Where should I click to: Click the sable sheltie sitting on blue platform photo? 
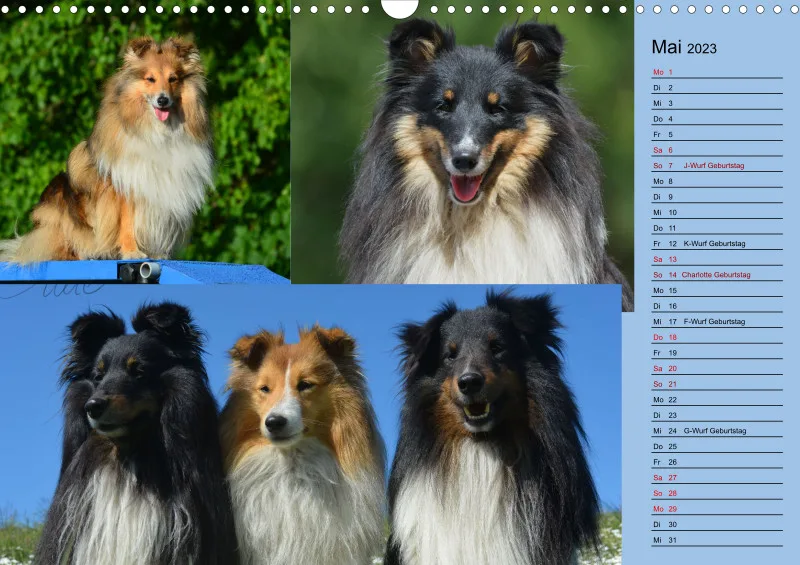click(x=145, y=142)
